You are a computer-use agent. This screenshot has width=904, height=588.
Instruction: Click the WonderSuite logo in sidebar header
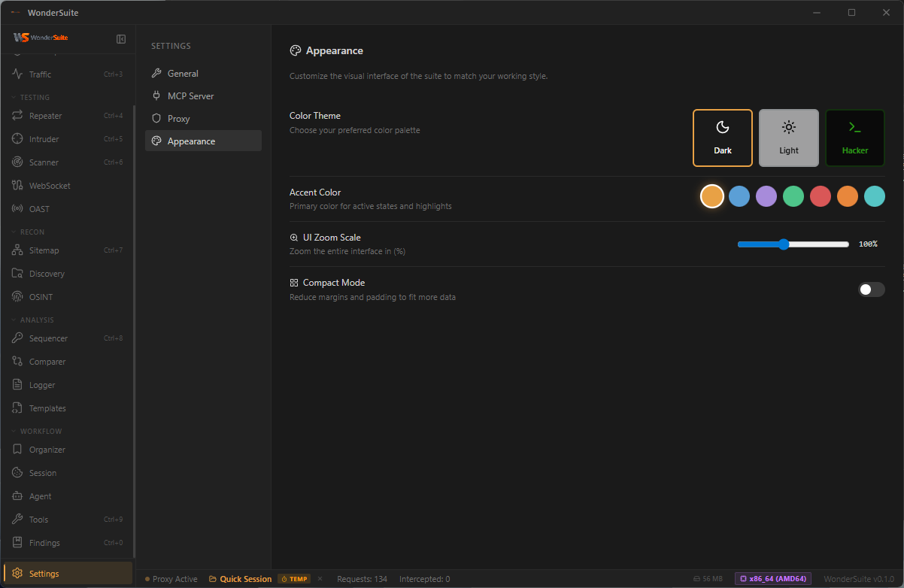pyautogui.click(x=41, y=38)
